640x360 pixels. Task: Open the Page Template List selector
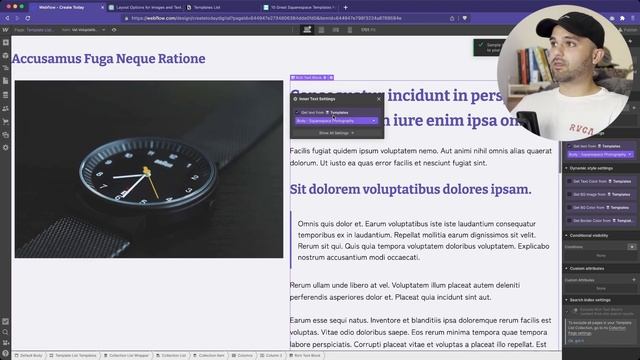(x=33, y=30)
